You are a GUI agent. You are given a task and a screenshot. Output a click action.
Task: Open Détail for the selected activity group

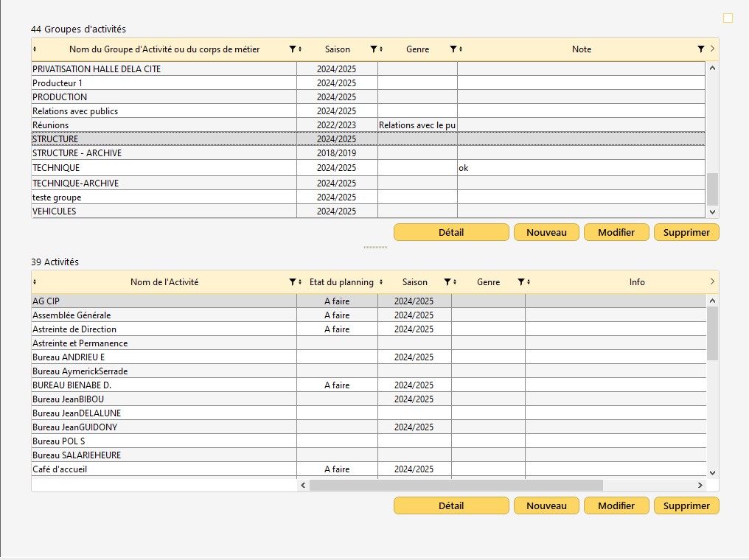pyautogui.click(x=451, y=233)
